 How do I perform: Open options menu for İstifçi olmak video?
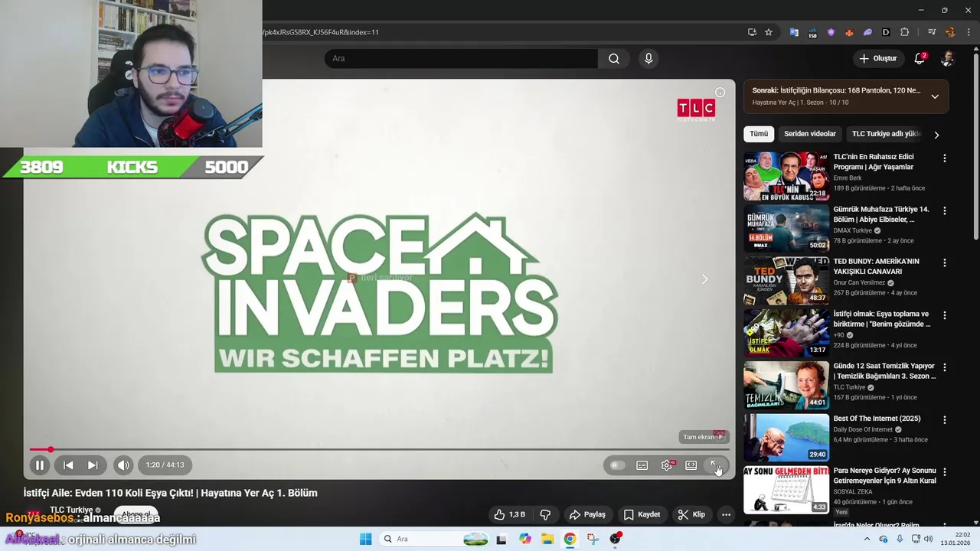click(944, 315)
